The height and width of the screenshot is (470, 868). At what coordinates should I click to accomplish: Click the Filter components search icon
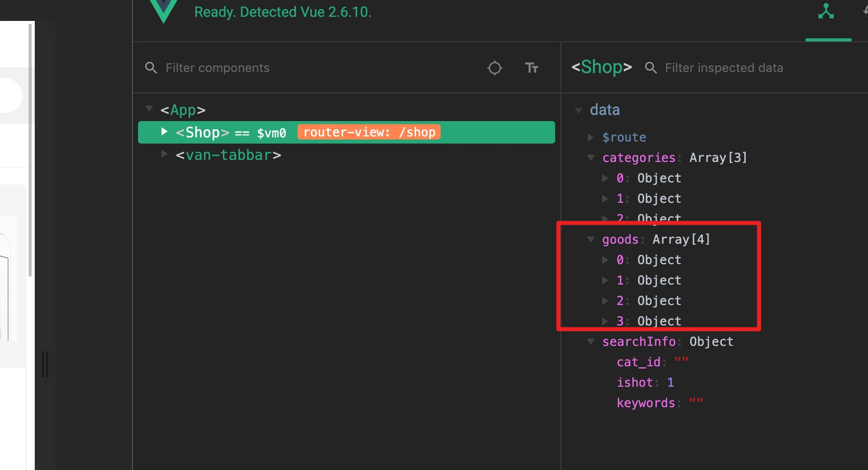pos(151,68)
